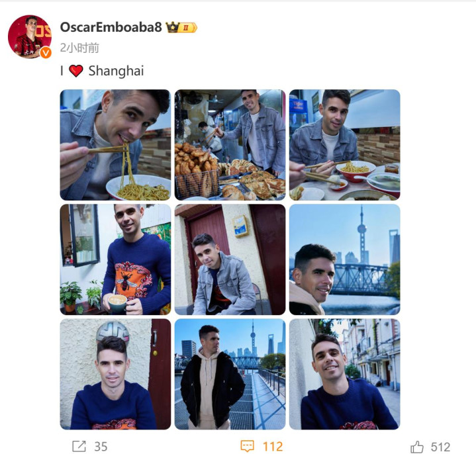Click the 512 like count
This screenshot has width=476, height=454.
click(440, 447)
